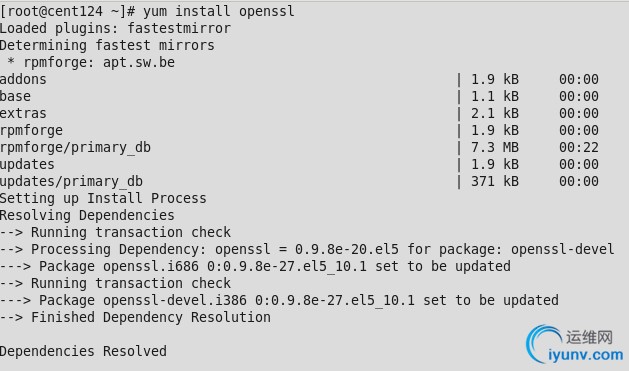Click the rpmforge/primary_db entry

pyautogui.click(x=75, y=147)
